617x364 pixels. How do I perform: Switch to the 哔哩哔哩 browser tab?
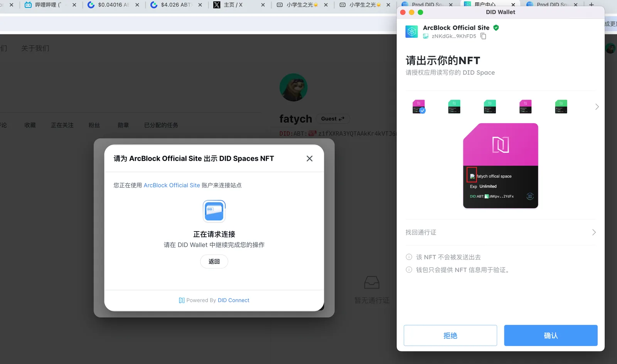pos(51,5)
